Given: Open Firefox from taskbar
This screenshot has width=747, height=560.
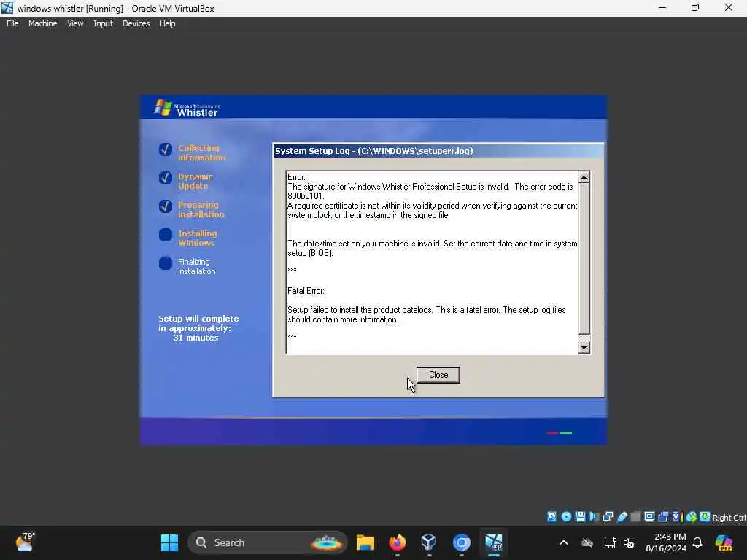Looking at the screenshot, I should pos(398,542).
